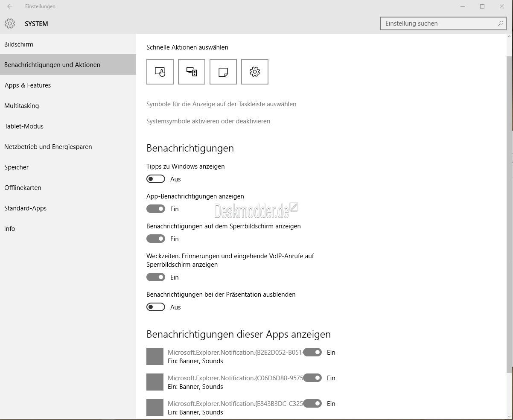The image size is (513, 420).
Task: Open Tablet-Modus settings
Action: click(x=68, y=126)
